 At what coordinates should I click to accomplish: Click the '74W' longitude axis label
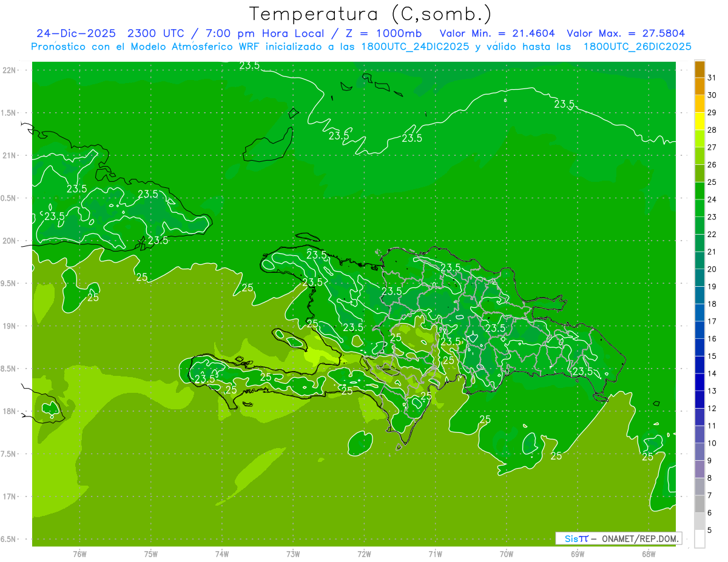[x=222, y=554]
